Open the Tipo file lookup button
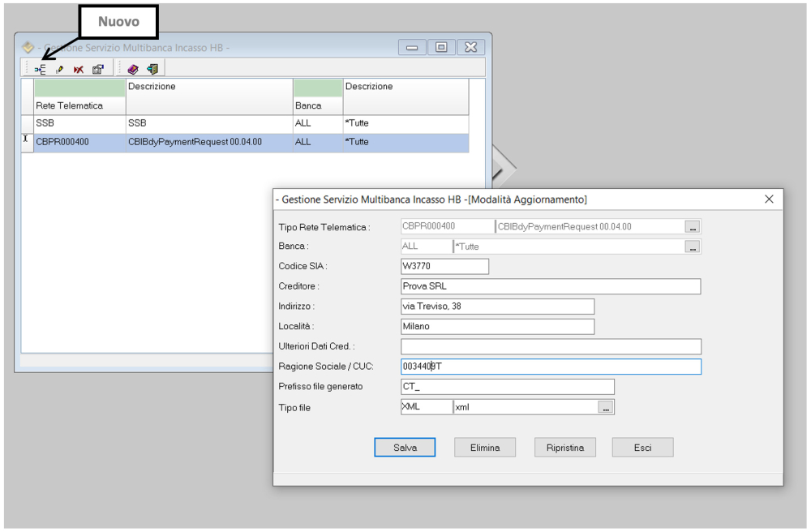This screenshot has height=532, width=811. (x=606, y=408)
